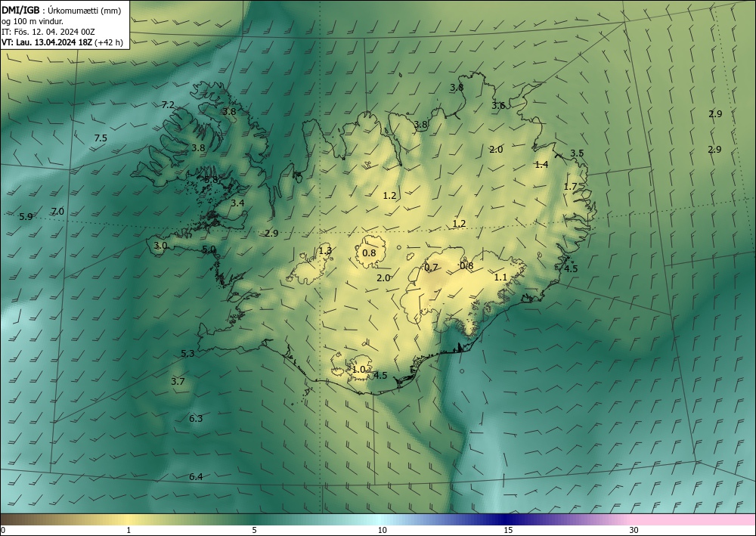Click the 7.5 precipitation value
756x536 pixels.
(x=101, y=138)
